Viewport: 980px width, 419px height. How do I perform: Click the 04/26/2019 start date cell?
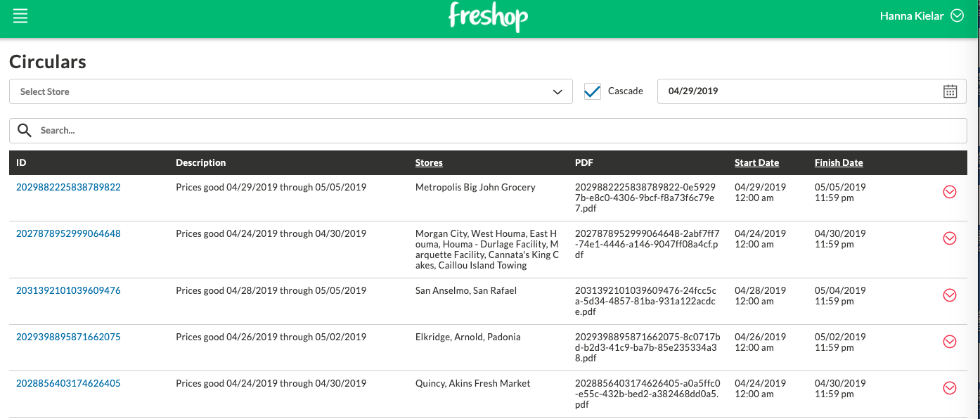pos(760,342)
